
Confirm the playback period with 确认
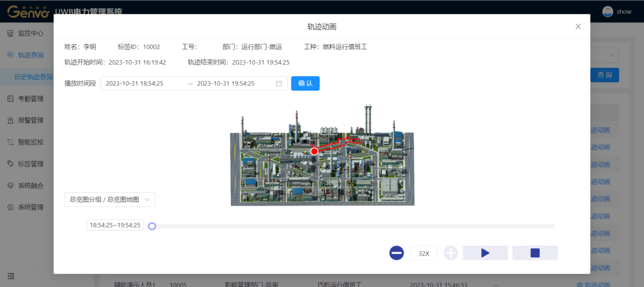point(305,83)
